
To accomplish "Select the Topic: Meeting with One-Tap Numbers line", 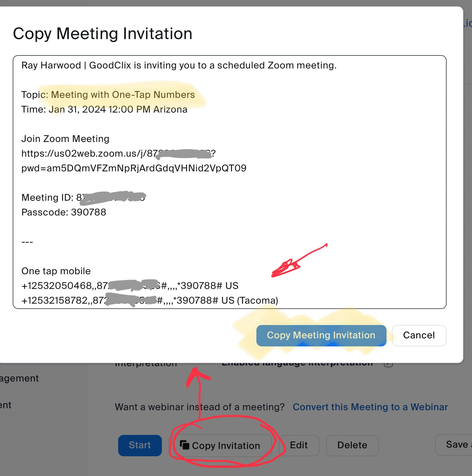I will (108, 95).
